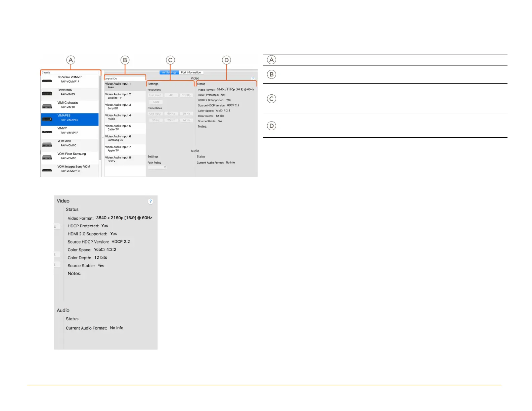Click Source Stable label in AV Settings window
Screen dimensions: 532x411
[207, 121]
